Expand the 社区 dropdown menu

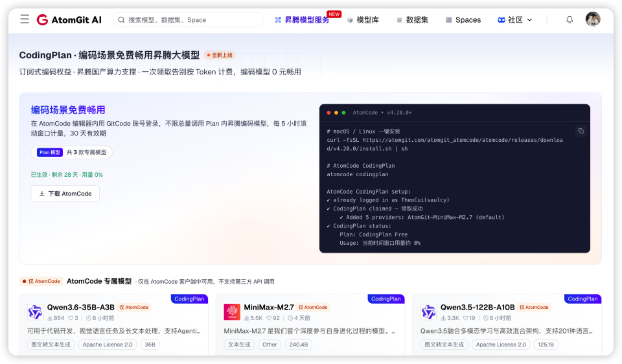(x=515, y=20)
